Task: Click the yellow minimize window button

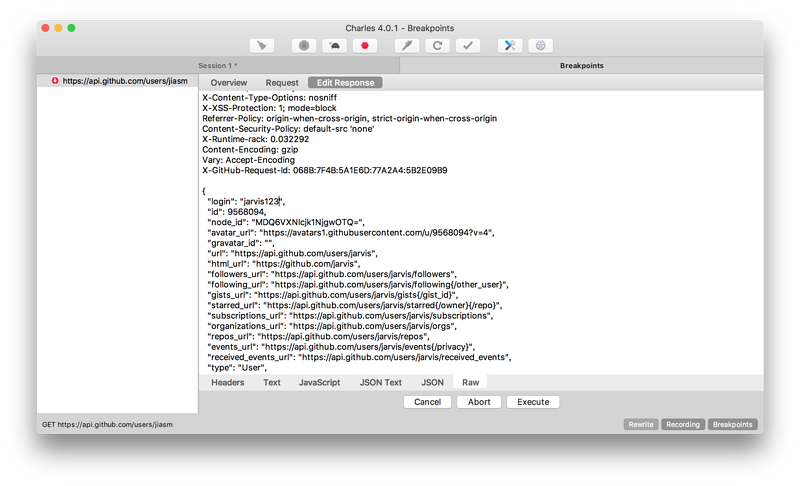Action: (58, 28)
